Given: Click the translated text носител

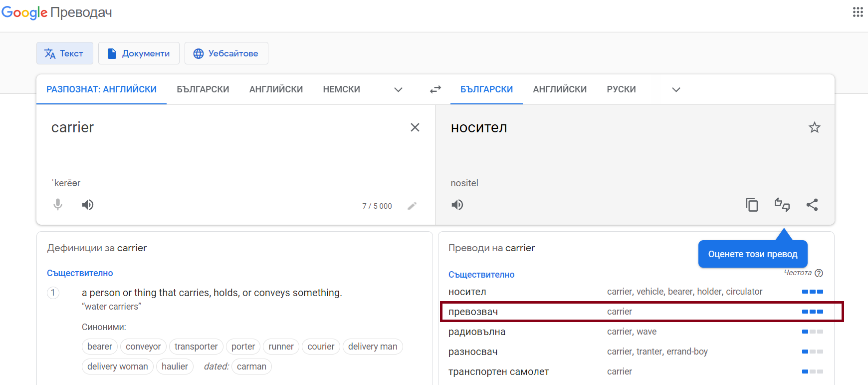Looking at the screenshot, I should [x=479, y=128].
